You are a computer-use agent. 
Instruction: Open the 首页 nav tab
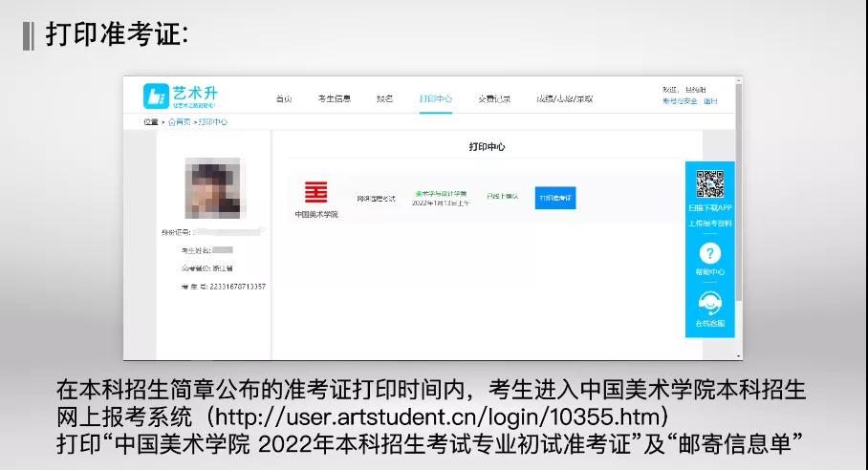pos(284,99)
